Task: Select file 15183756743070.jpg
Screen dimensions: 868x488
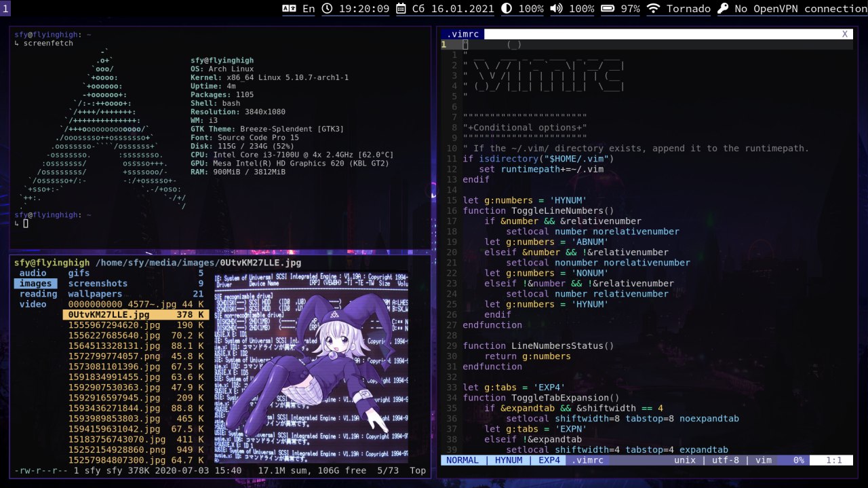Action: pyautogui.click(x=136, y=440)
